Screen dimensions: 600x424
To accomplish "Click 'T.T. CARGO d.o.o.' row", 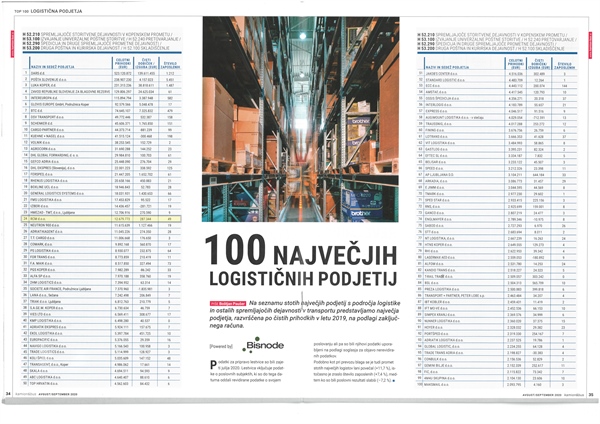I will coord(101,238).
